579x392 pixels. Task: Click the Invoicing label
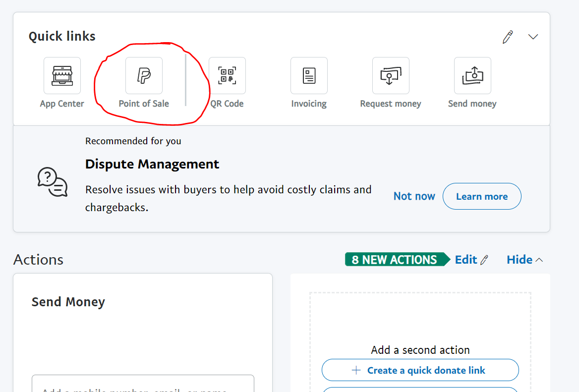click(x=309, y=104)
